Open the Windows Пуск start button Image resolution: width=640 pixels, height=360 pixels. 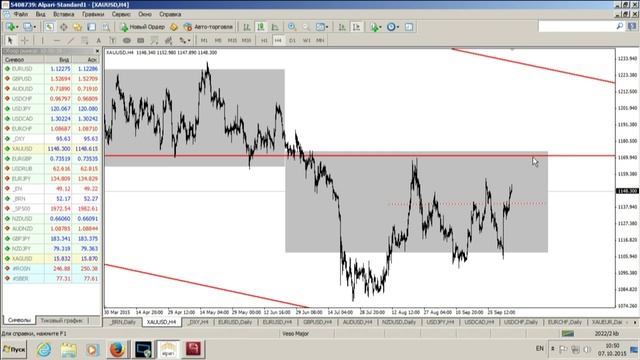14,350
